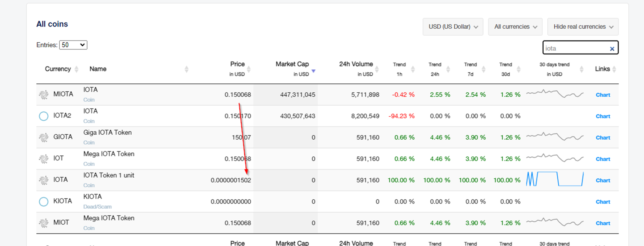Image resolution: width=644 pixels, height=246 pixels.
Task: Open the All currencies dropdown
Action: 515,27
